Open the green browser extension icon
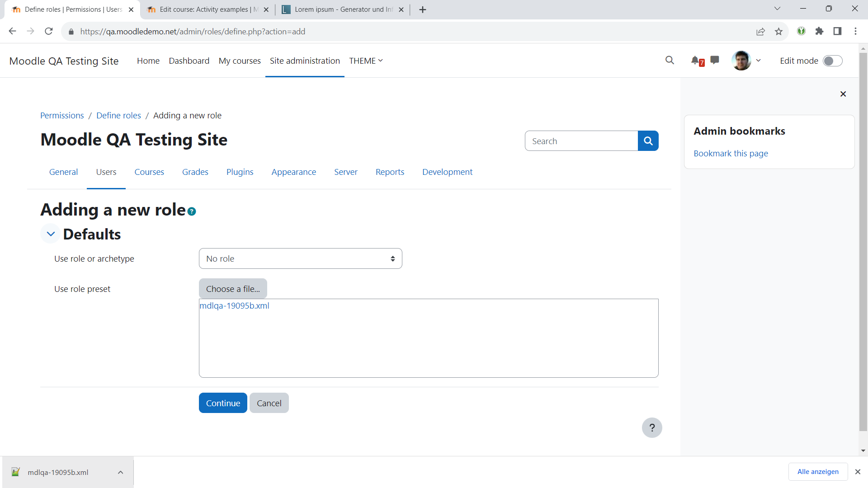This screenshot has width=868, height=488. click(801, 31)
